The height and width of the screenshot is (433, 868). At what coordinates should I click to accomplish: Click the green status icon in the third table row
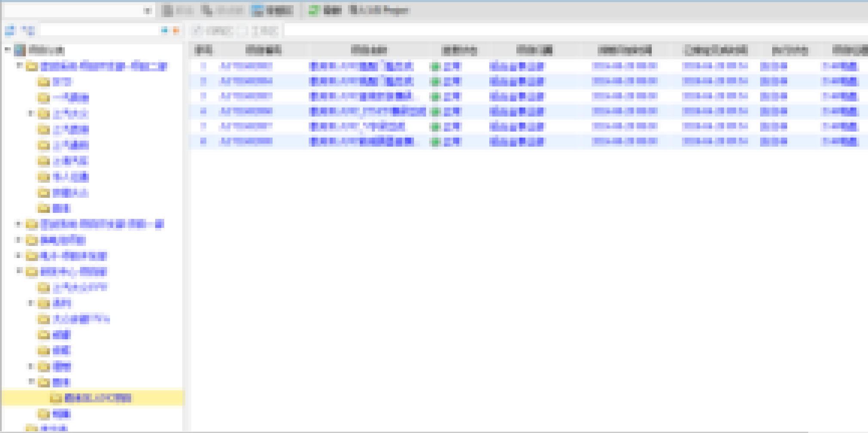tap(436, 97)
